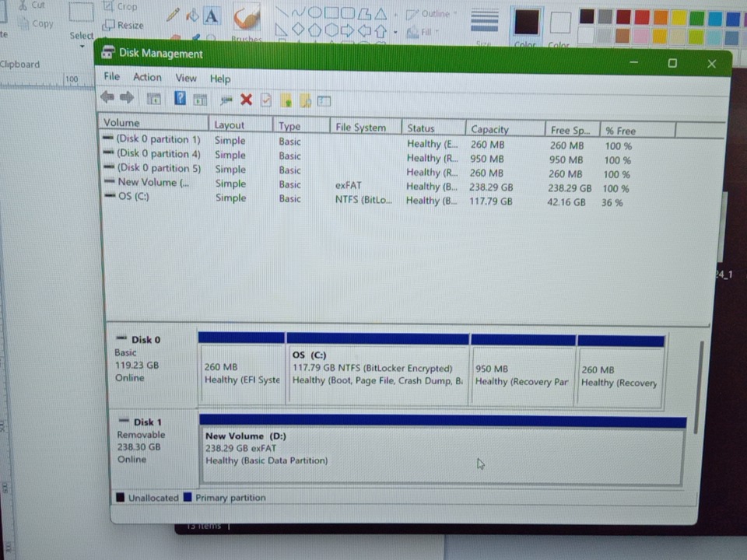Open the File menu in Disk Management
Viewport: 747px width, 560px height.
pyautogui.click(x=111, y=76)
